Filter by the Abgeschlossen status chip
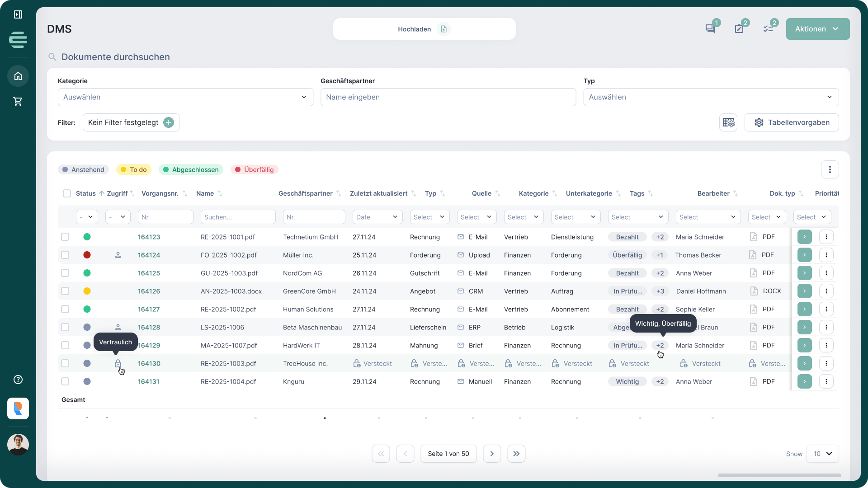The image size is (868, 488). (x=191, y=170)
